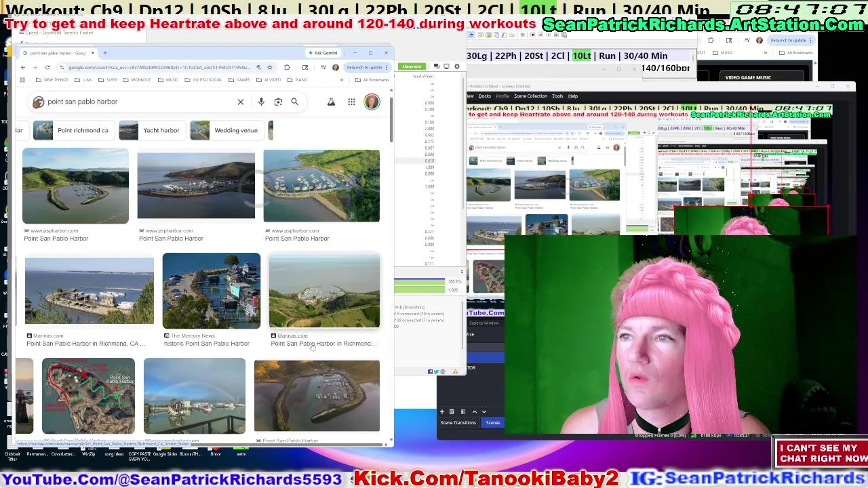Open AI VIDEO bookmark folder

tap(269, 80)
